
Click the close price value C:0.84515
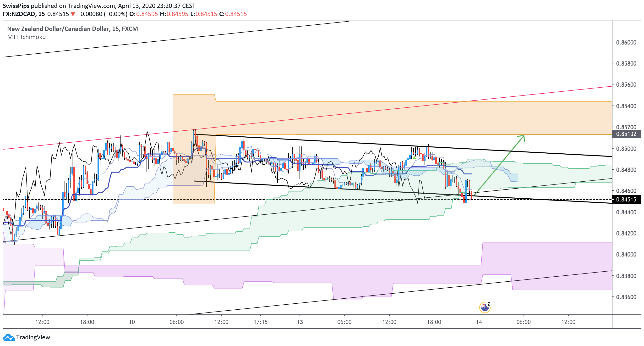click(x=233, y=14)
